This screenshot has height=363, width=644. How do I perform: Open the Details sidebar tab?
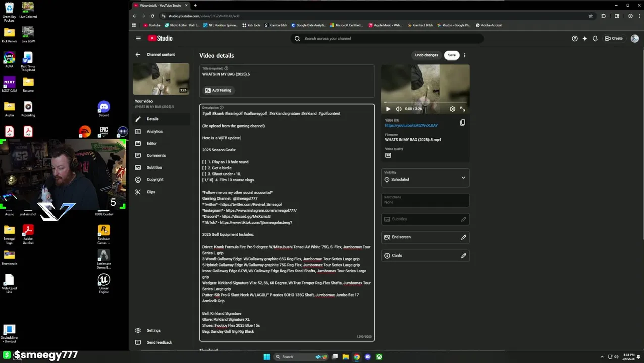161,119
